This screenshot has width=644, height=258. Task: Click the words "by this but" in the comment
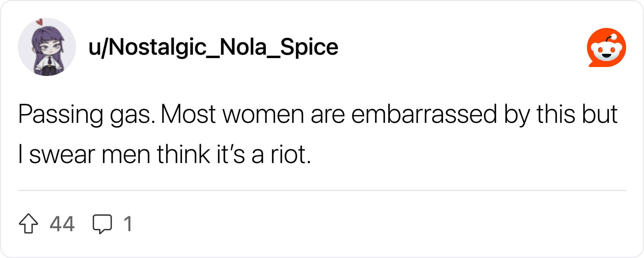561,114
